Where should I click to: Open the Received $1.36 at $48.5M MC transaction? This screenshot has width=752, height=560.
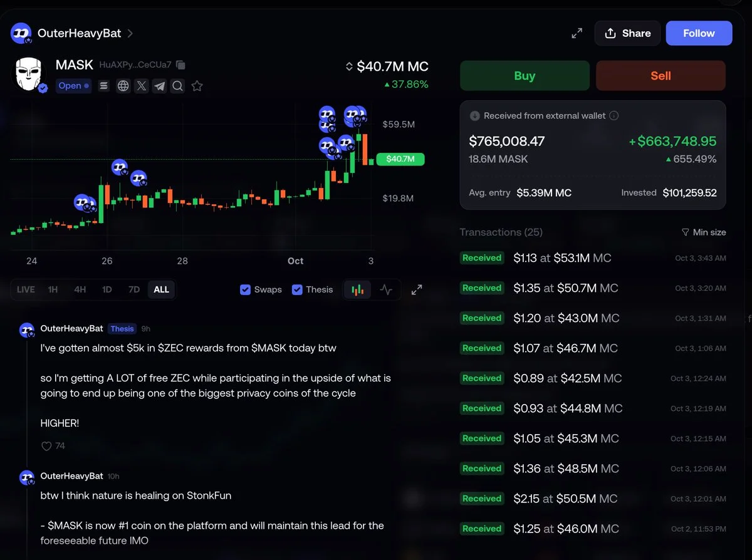(x=593, y=469)
